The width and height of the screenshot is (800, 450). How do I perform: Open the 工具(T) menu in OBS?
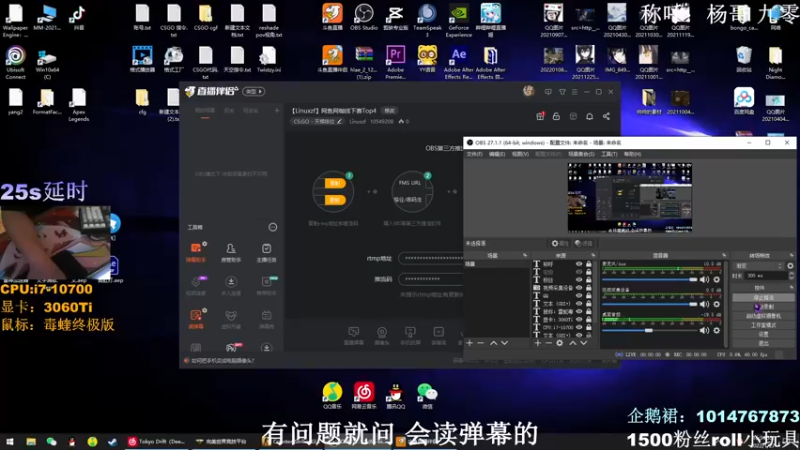click(609, 154)
